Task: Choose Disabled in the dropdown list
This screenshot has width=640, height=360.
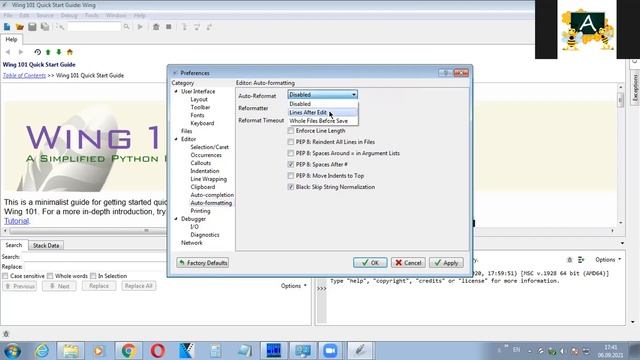Action: 323,104
